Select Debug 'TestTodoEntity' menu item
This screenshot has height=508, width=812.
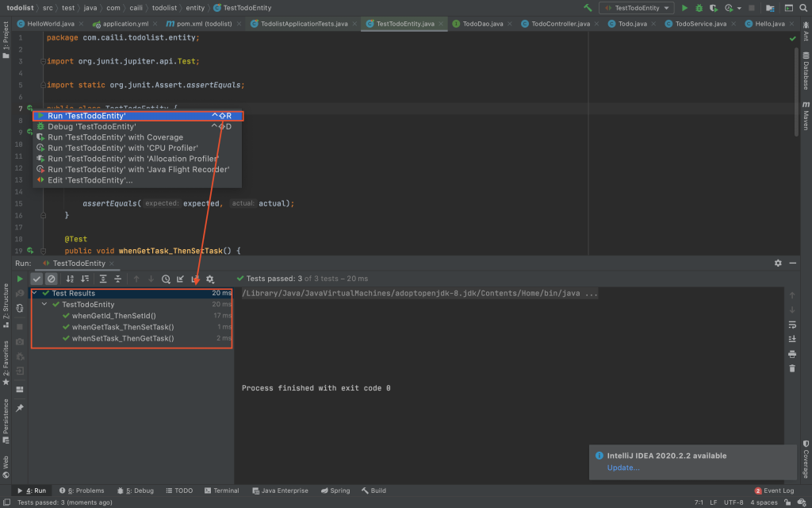click(x=138, y=126)
